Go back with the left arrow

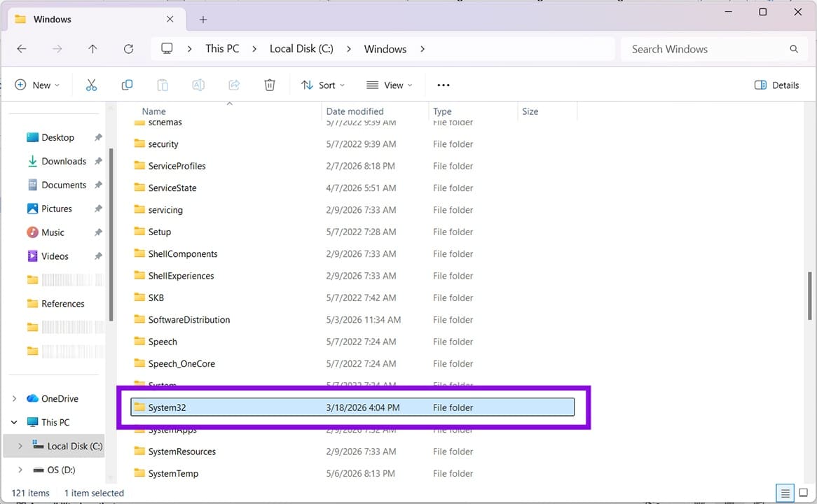[x=21, y=49]
